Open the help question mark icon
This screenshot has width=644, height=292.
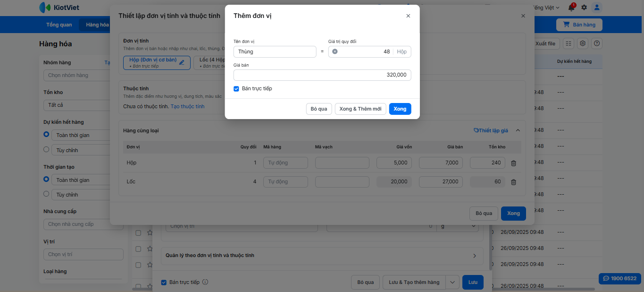click(597, 43)
